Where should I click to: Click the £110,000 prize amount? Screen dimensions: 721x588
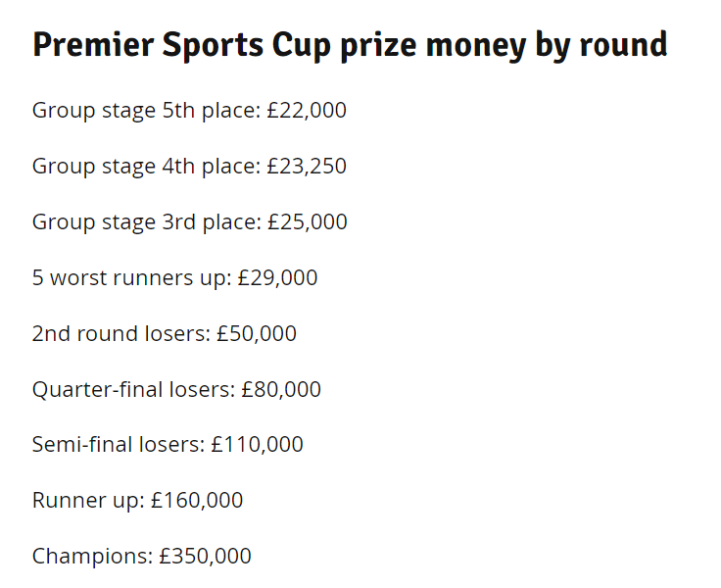click(258, 445)
